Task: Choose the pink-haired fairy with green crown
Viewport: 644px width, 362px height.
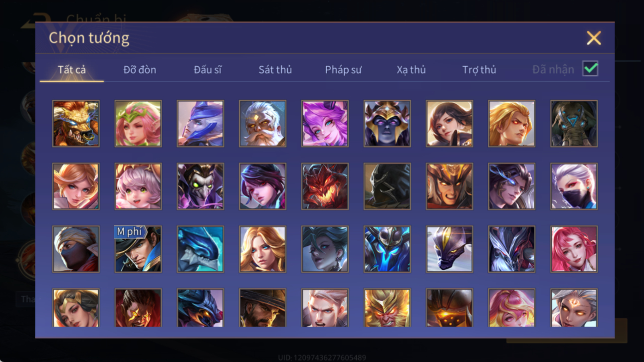Action: click(x=138, y=124)
